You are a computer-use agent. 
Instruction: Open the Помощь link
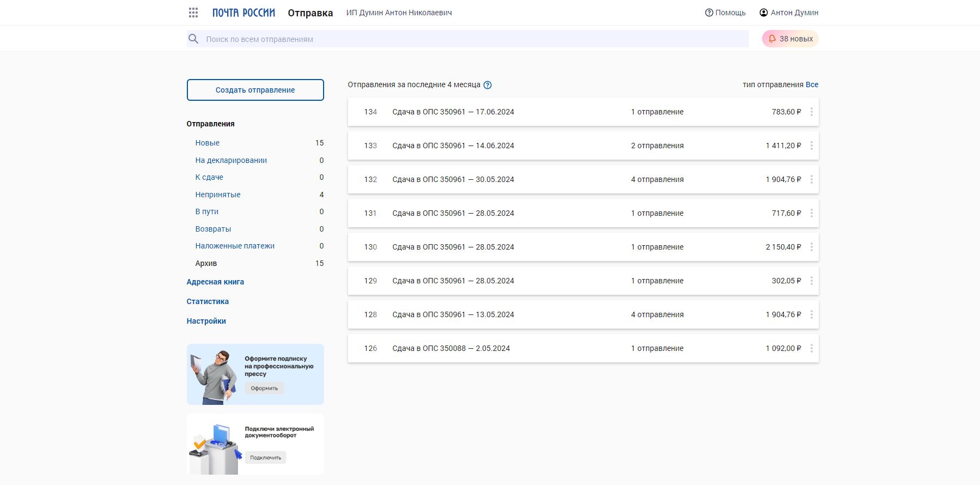coord(725,13)
